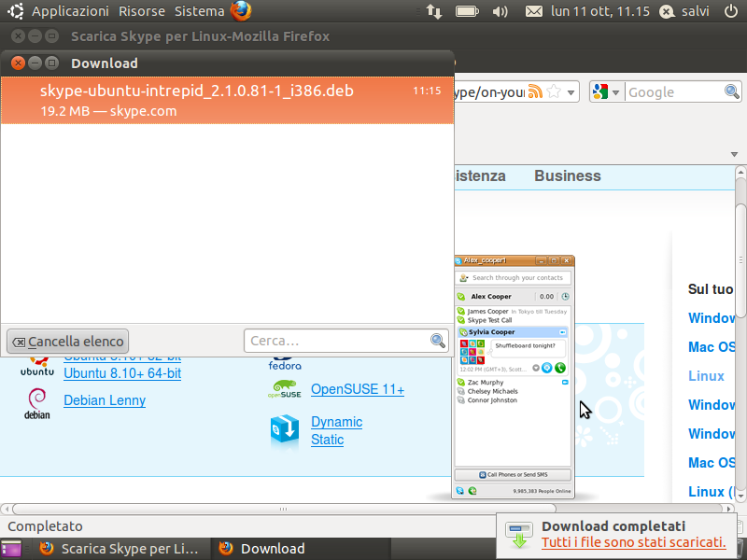Click the horizontal scrollbar thumb

pos(284,509)
